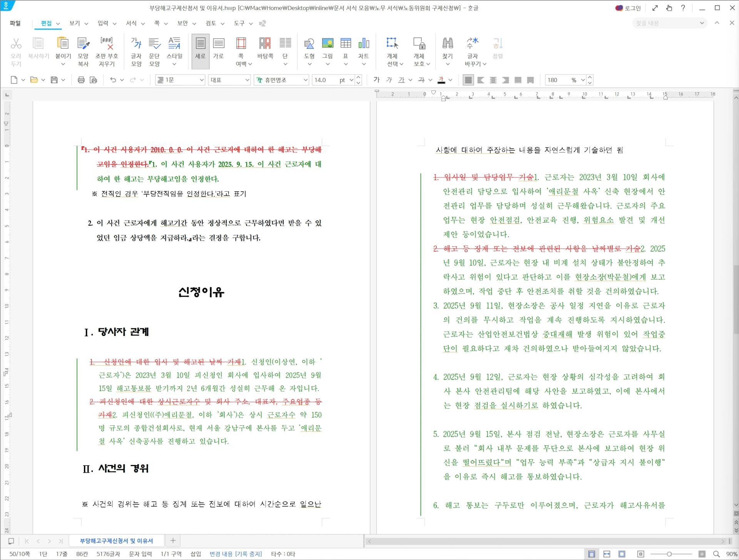Viewport: 739px width, 560px height.
Task: Select the 오려두기 (Cut) tool
Action: coord(16,50)
